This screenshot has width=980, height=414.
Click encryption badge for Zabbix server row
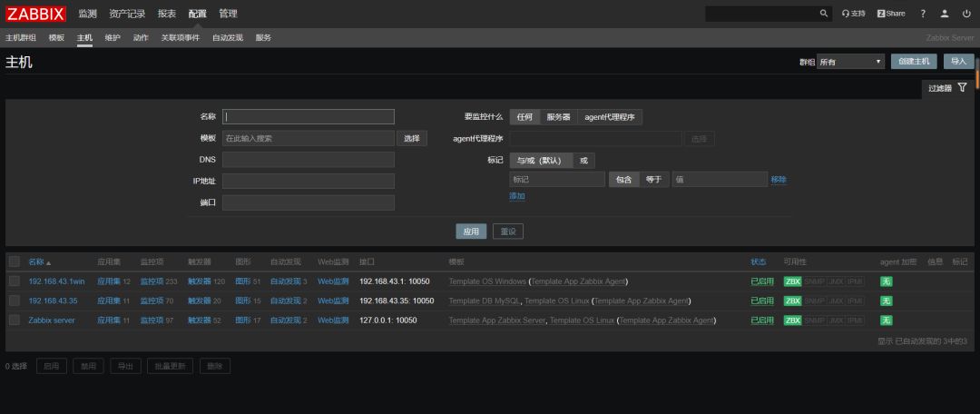click(887, 320)
